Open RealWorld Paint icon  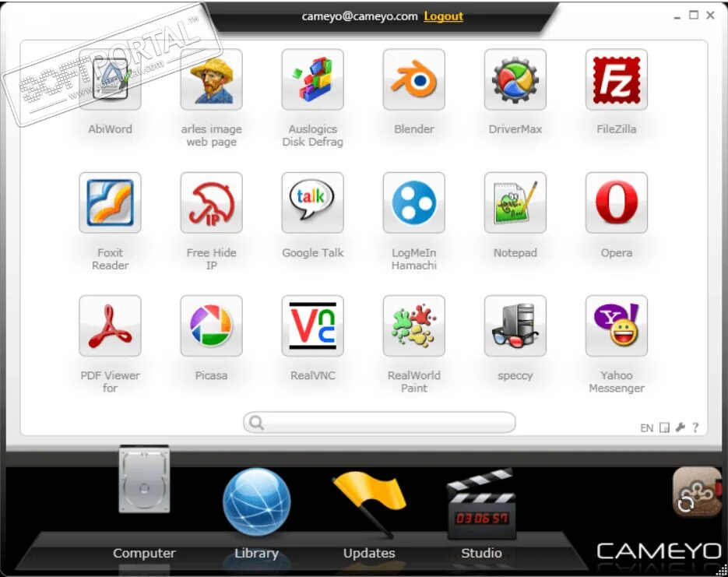(x=413, y=325)
